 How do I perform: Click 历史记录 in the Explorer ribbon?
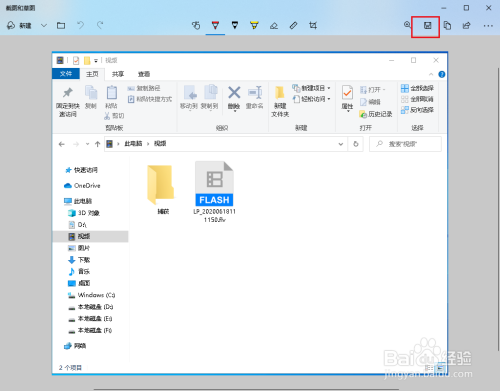click(376, 114)
